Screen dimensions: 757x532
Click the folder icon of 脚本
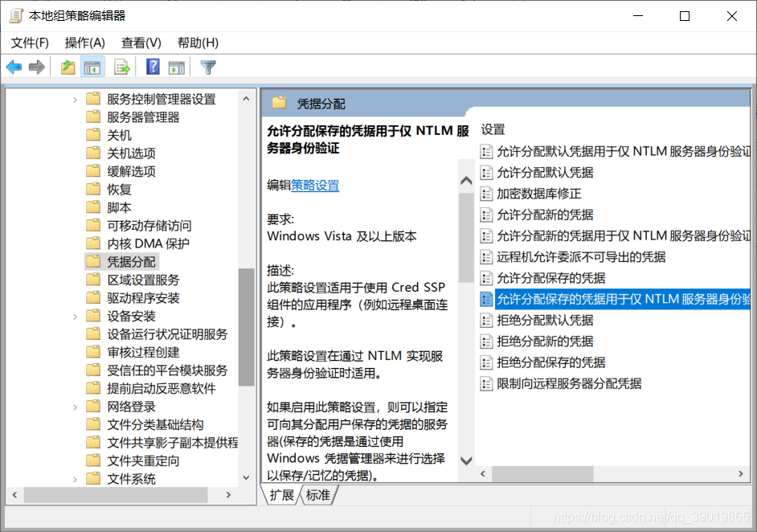tap(92, 207)
